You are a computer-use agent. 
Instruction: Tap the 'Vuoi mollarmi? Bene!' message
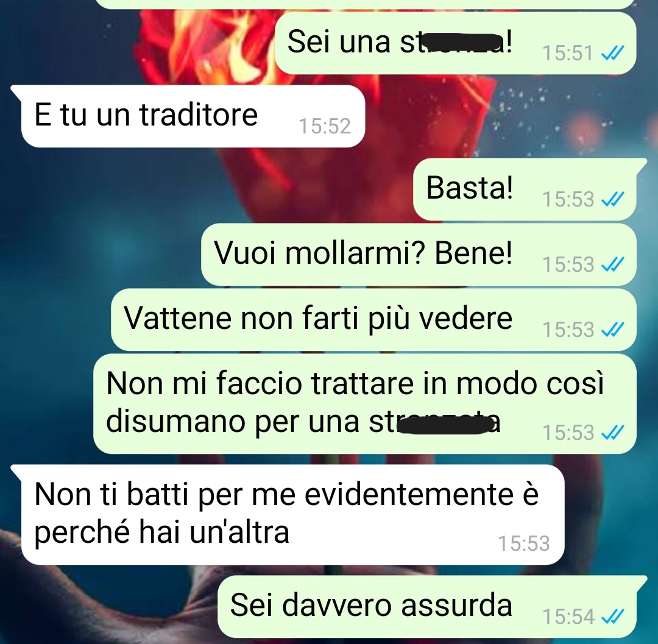tap(419, 255)
